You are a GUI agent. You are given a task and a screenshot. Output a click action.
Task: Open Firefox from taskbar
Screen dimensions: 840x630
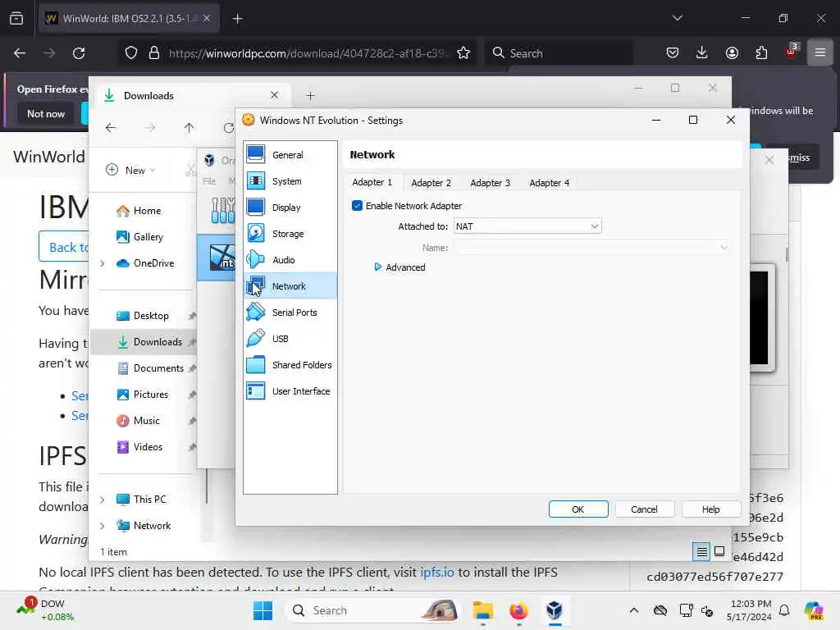point(518,610)
